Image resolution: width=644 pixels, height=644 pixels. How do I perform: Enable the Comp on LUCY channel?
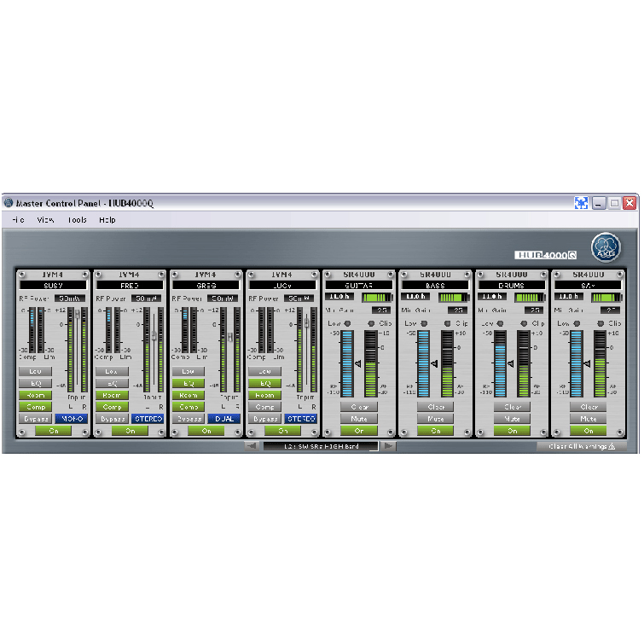click(264, 407)
